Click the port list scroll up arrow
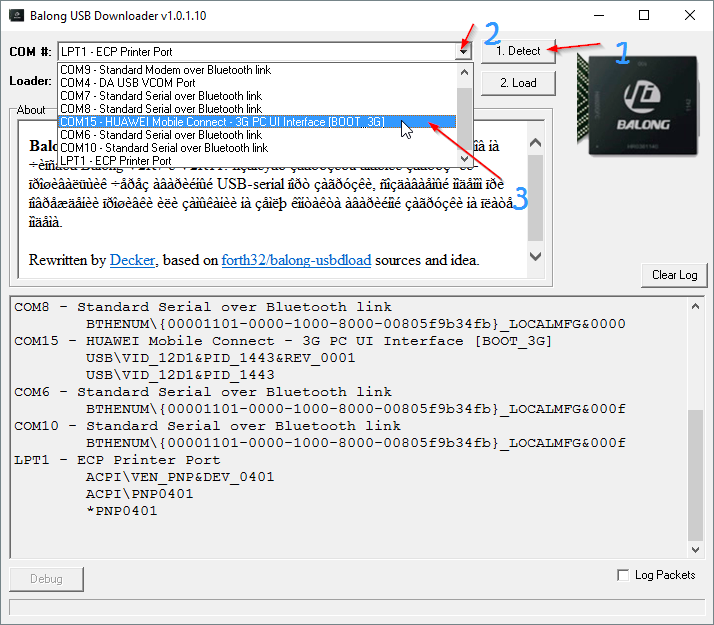This screenshot has height=625, width=714. click(x=464, y=72)
